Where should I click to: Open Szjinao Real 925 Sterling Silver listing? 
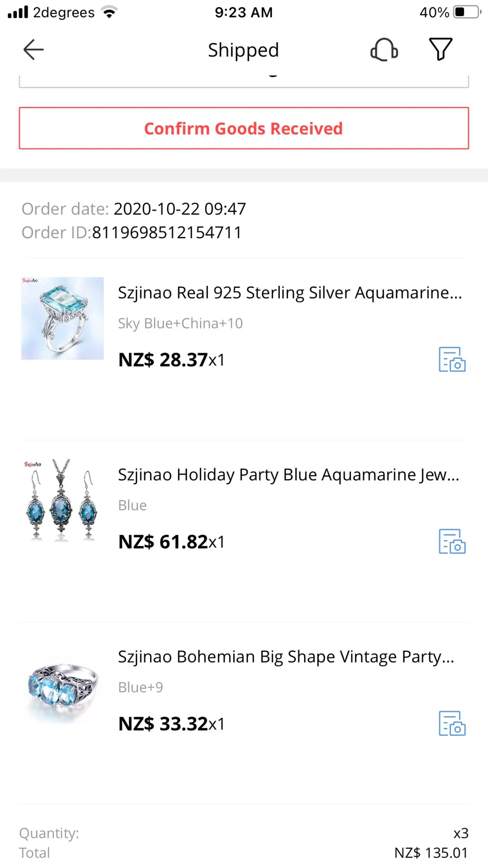coord(290,293)
